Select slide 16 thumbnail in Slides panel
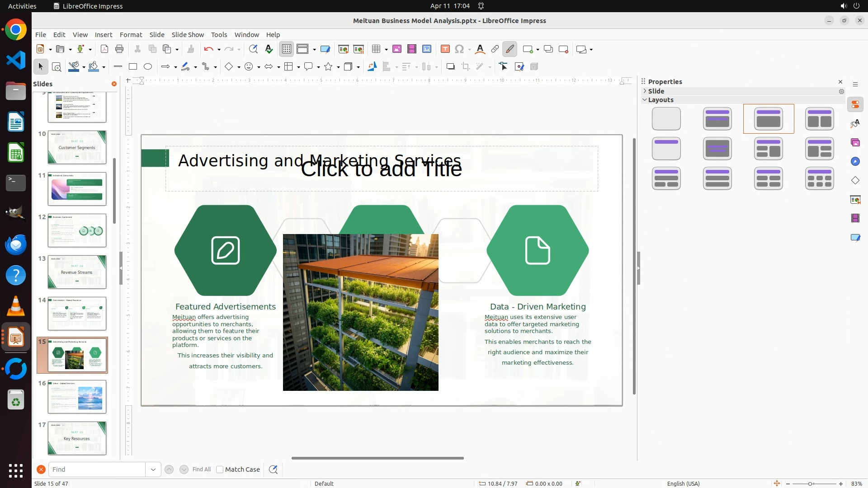868x488 pixels. 77,396
